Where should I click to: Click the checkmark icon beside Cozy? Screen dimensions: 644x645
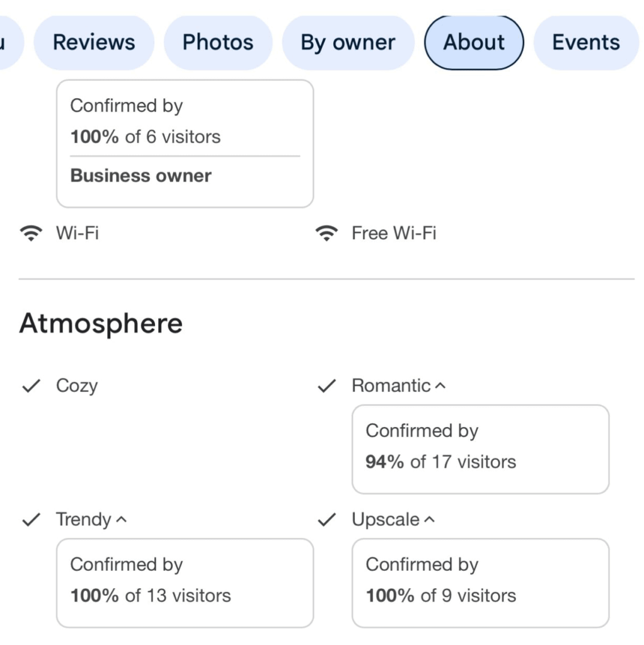(31, 386)
